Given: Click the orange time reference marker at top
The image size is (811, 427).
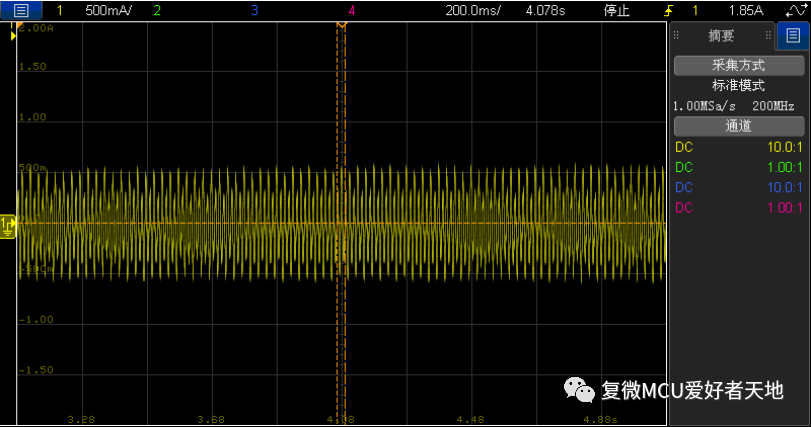Looking at the screenshot, I should (x=341, y=24).
